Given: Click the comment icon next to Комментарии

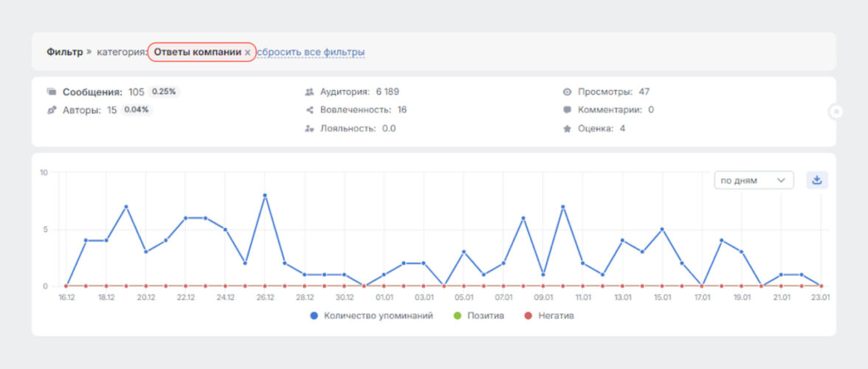Looking at the screenshot, I should 567,110.
